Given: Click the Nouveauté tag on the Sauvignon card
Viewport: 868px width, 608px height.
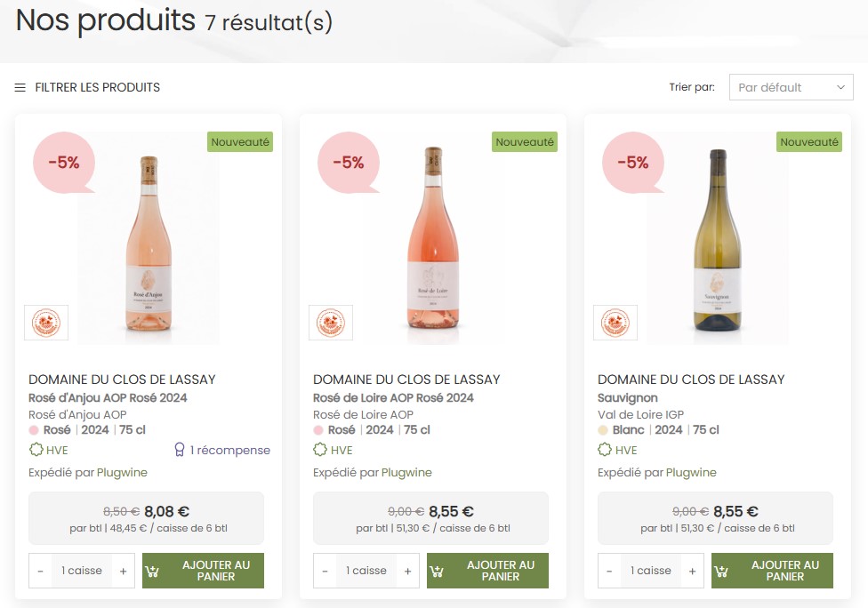Looking at the screenshot, I should coord(808,141).
